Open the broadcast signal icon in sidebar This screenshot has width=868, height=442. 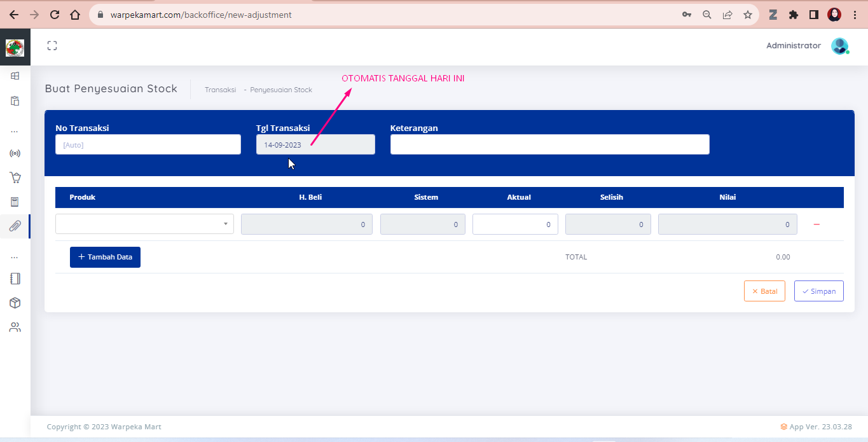click(15, 153)
